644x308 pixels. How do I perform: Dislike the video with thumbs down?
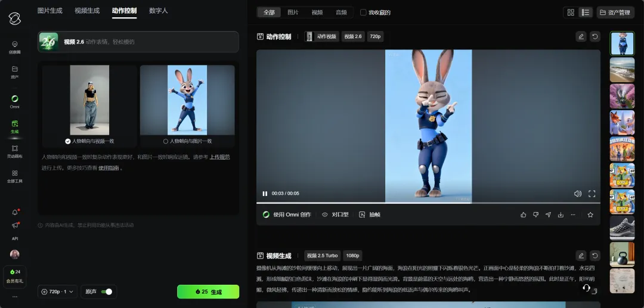535,214
